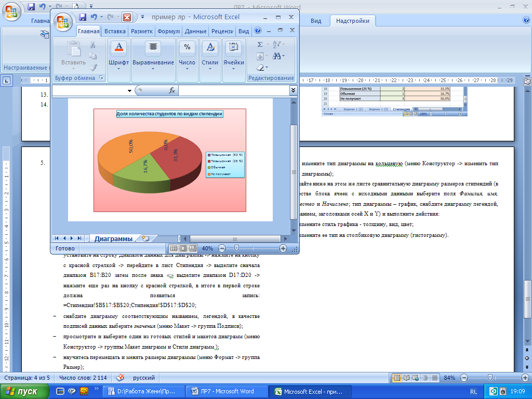The image size is (532, 399).
Task: Insert new worksheet via tab icon
Action: click(145, 238)
